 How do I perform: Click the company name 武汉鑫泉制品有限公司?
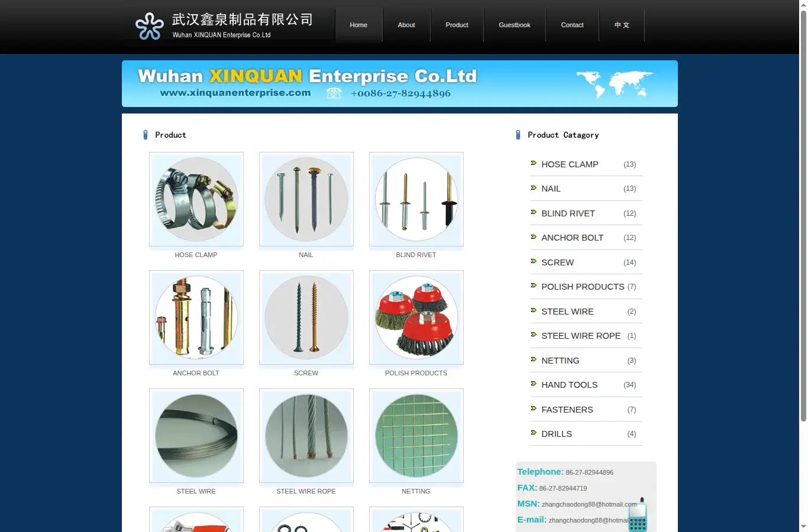(243, 20)
